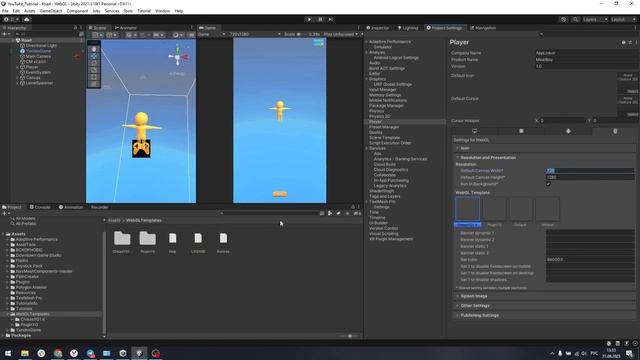640x360 pixels.
Task: Open Windows Start menu
Action: (8, 353)
